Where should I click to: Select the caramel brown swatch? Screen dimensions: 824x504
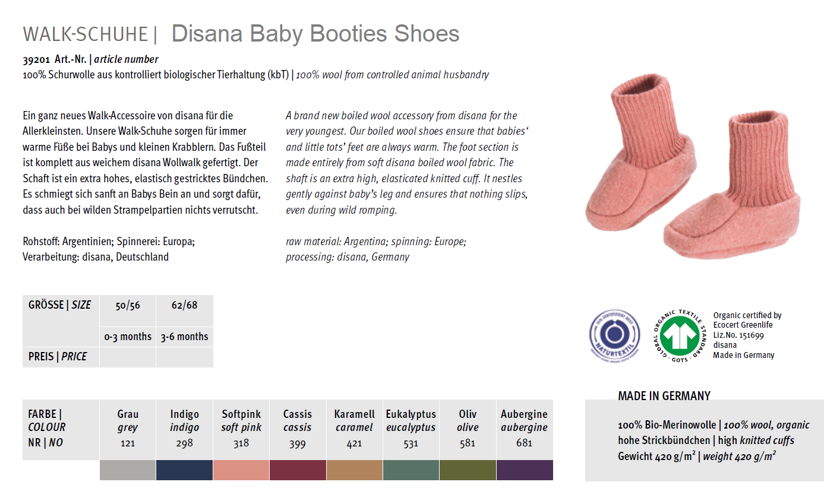pos(355,470)
